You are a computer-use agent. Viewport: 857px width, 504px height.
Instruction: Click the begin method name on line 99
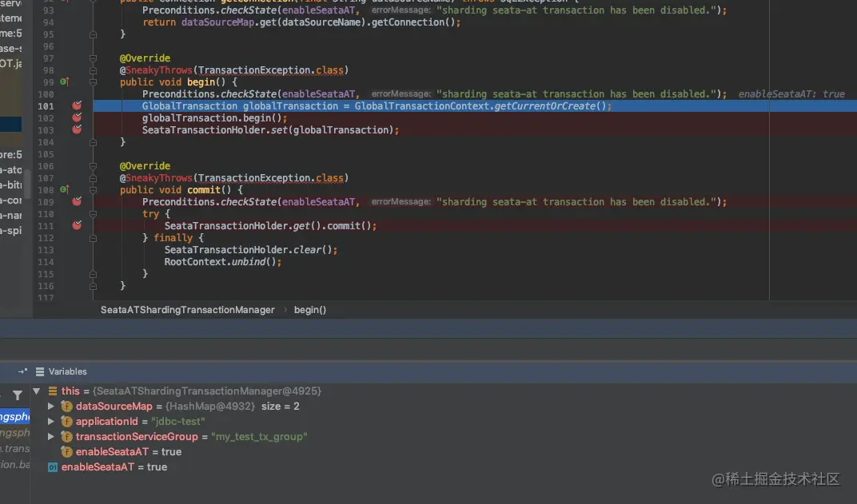pyautogui.click(x=201, y=82)
